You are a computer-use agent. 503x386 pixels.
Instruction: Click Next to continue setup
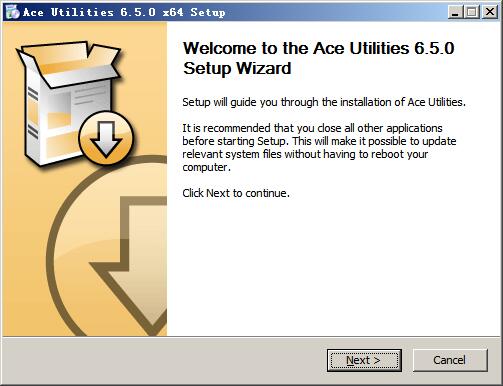pyautogui.click(x=364, y=360)
